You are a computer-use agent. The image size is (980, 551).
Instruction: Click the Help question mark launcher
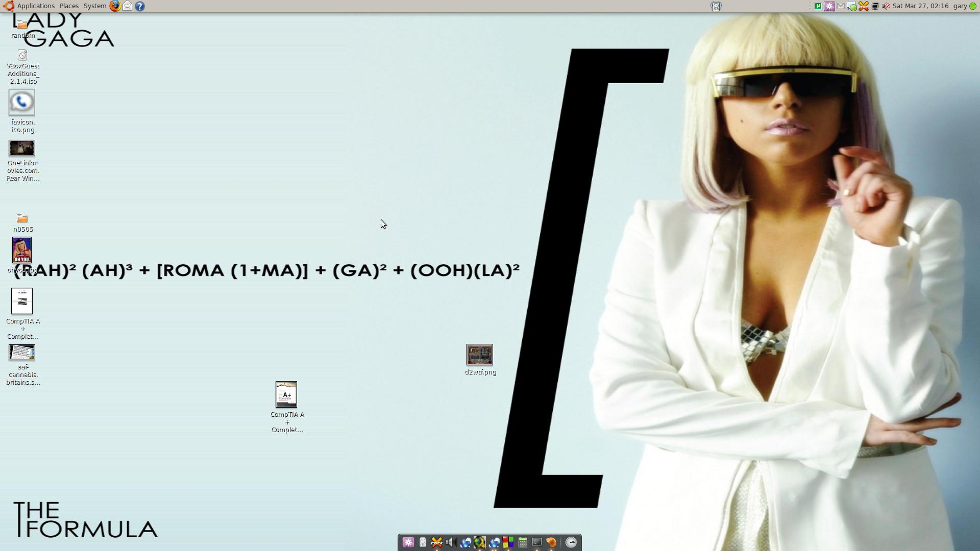(x=140, y=6)
